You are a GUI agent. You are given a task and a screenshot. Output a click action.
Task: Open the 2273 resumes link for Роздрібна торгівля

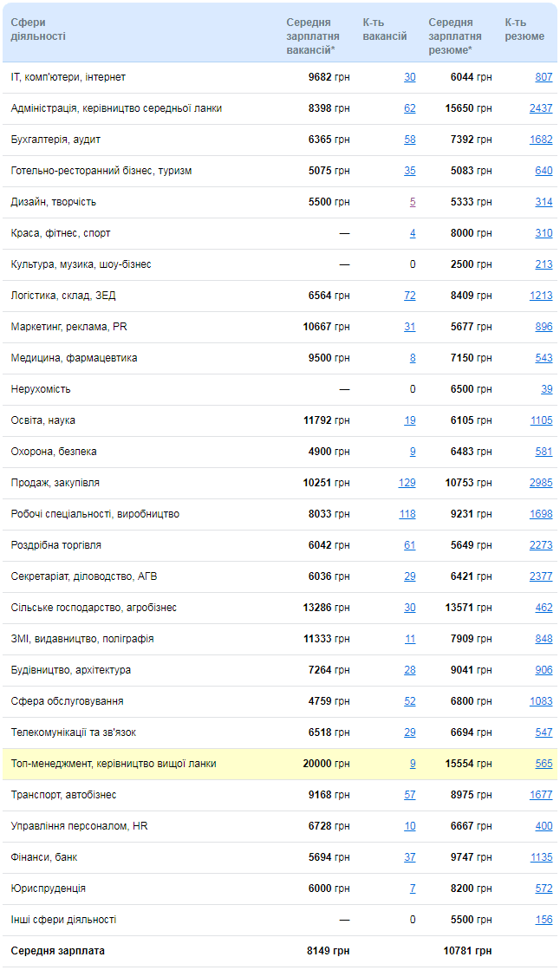pos(541,545)
